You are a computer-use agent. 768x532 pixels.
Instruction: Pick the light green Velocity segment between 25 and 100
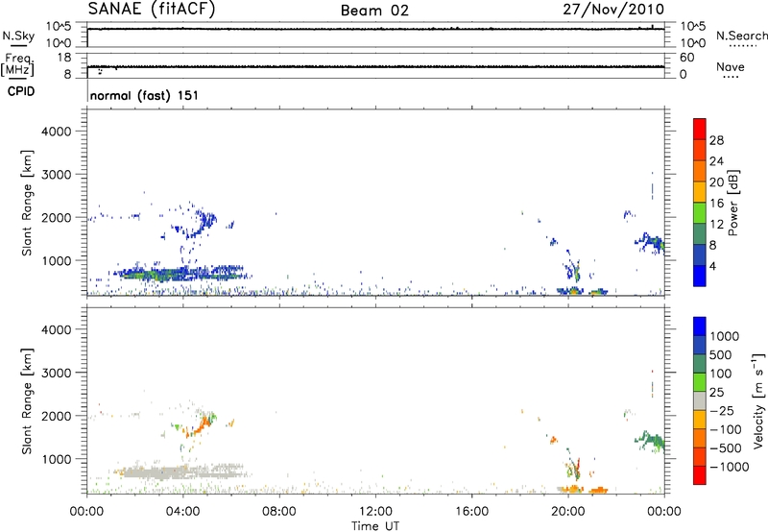(x=700, y=382)
